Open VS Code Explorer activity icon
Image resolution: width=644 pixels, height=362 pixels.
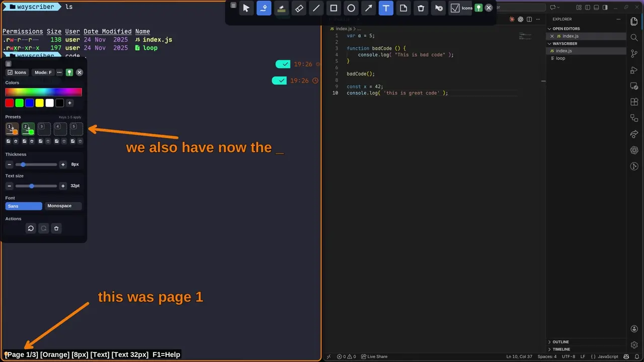(x=634, y=22)
